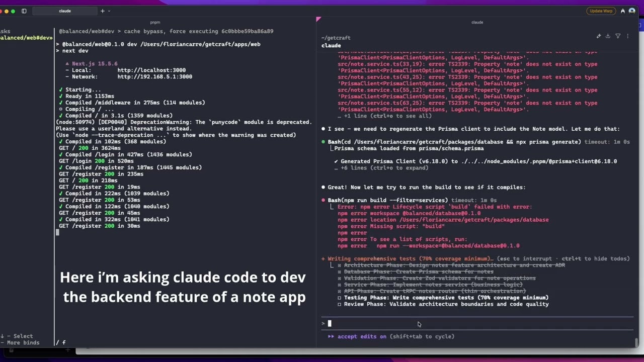Open the Warp AI assistant icon
This screenshot has height=362, width=644.
(x=623, y=11)
